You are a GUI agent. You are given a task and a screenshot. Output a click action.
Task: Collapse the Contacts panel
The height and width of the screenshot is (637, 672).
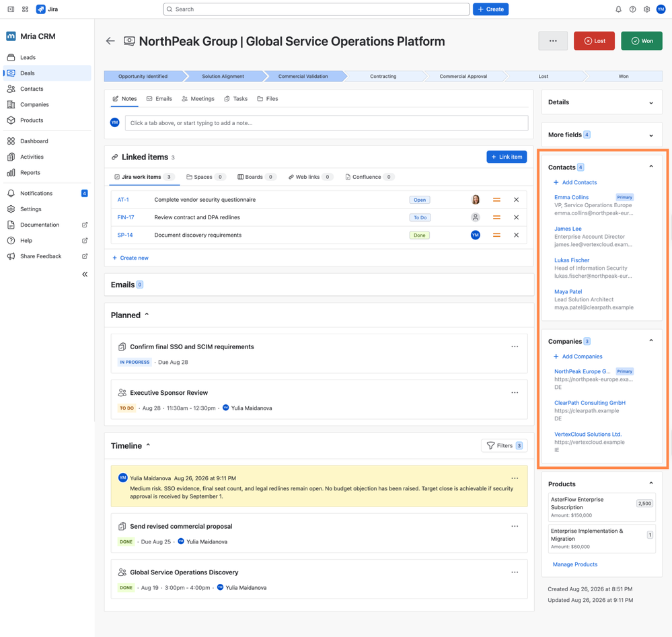(651, 166)
